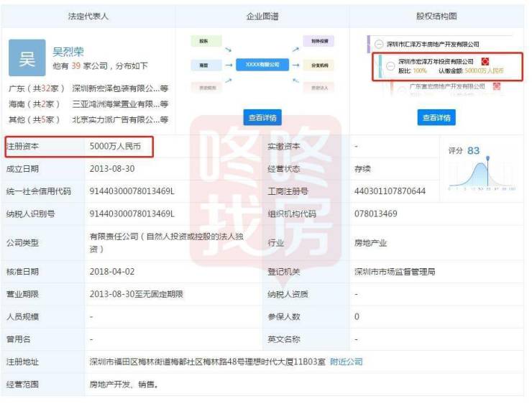Screen dimensions: 532x404
Task: Click the 参保人数 value 0
Action: click(357, 316)
